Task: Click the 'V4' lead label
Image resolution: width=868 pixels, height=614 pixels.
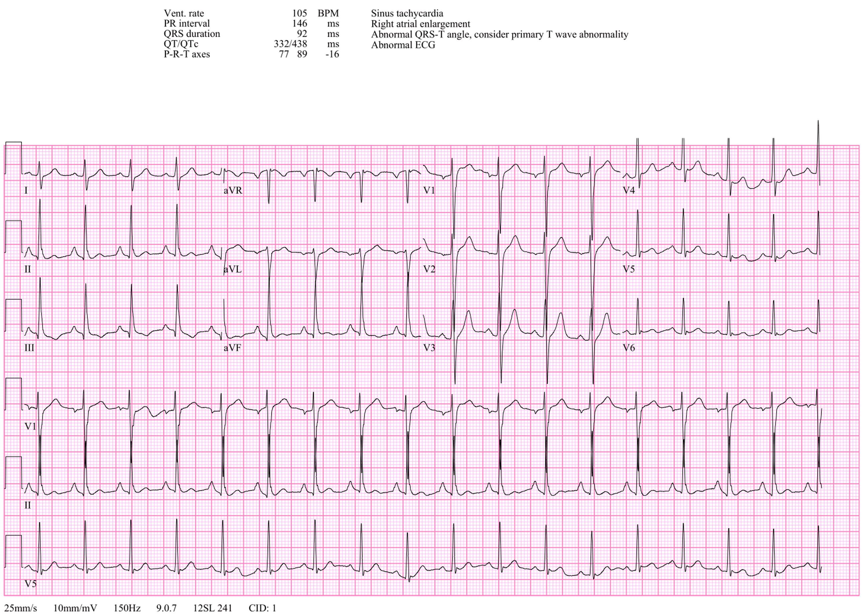Action: [629, 190]
